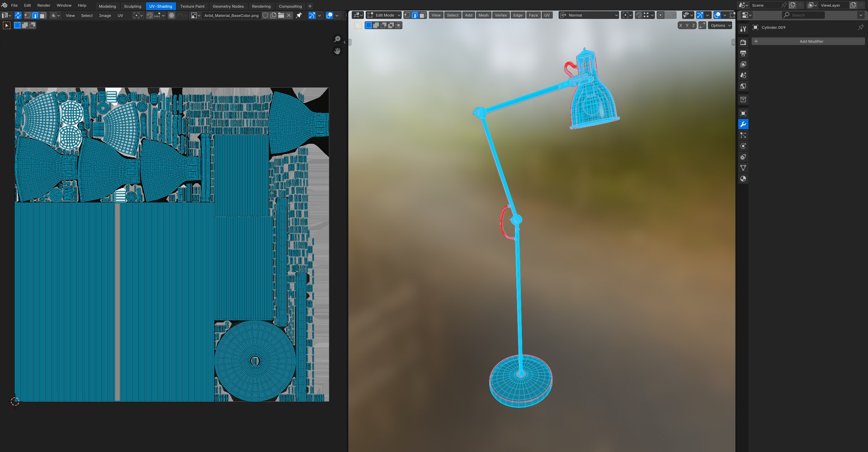The image size is (868, 452).
Task: Toggle gizmo display in 3D viewport
Action: (700, 15)
